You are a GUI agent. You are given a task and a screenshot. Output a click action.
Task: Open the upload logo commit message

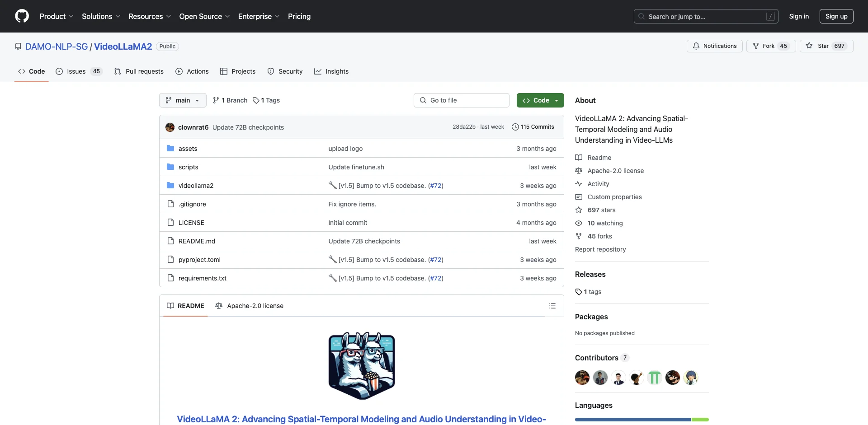[x=345, y=149]
